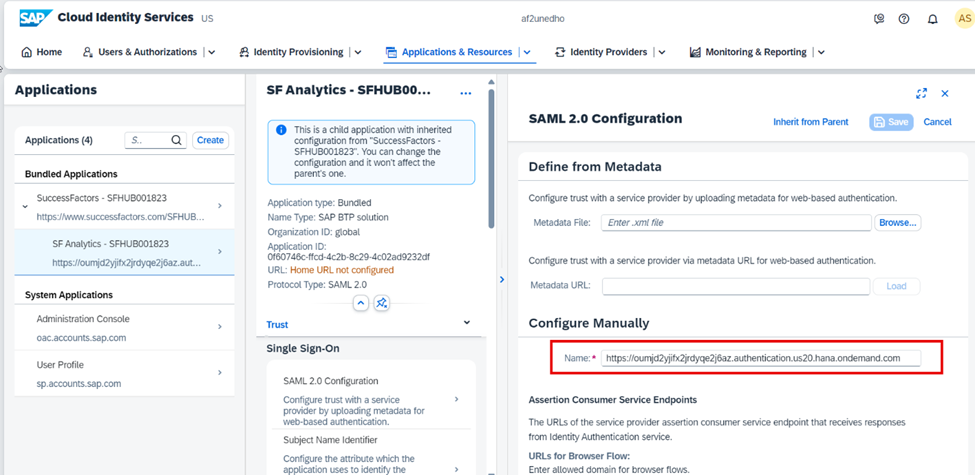The image size is (975, 475).
Task: Expand Applications & Resources dropdown arrow
Action: pyautogui.click(x=527, y=53)
